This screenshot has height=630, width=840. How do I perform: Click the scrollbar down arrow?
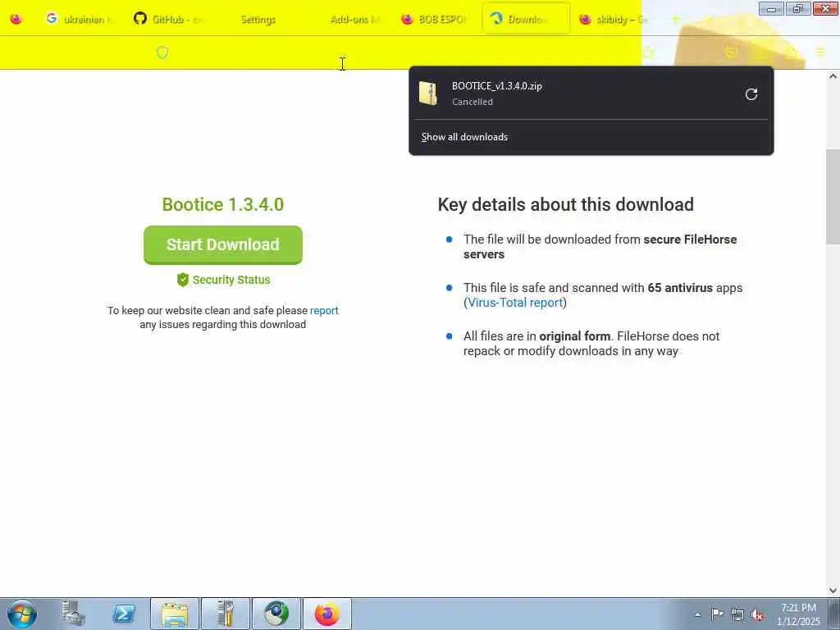point(833,591)
